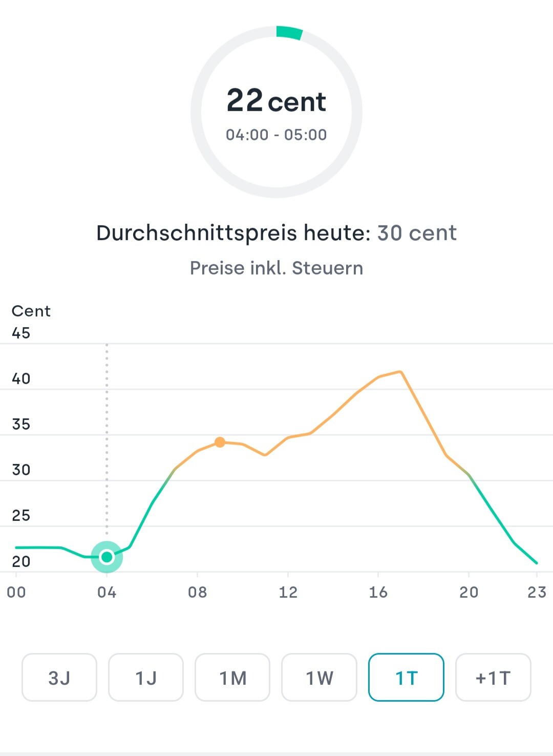Click the 04:00 - 05:00 time range text

click(x=276, y=135)
